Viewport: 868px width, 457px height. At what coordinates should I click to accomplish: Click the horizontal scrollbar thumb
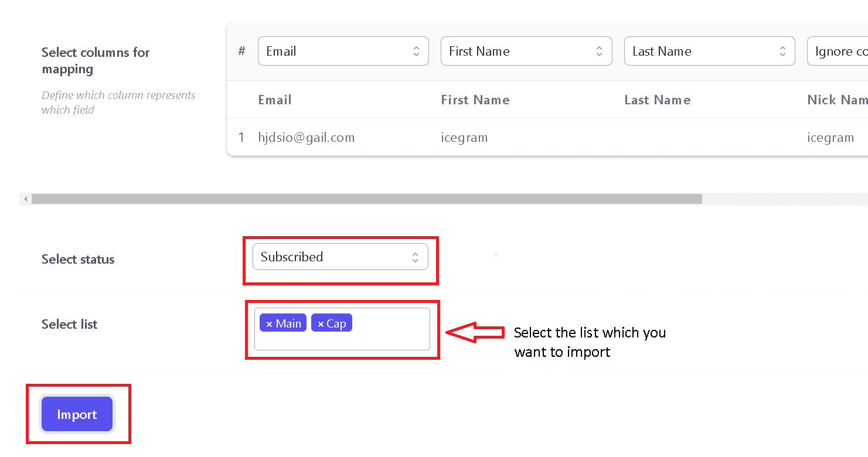(x=367, y=199)
